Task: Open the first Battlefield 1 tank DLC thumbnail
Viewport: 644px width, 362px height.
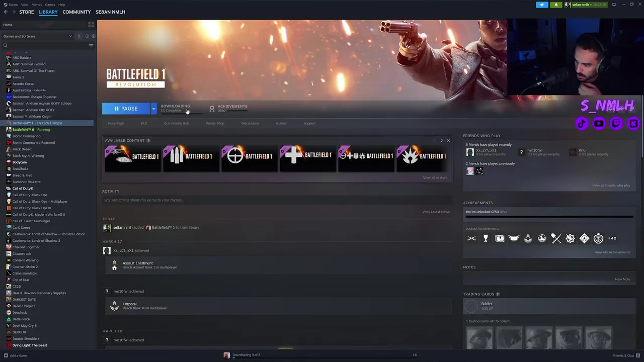Action: click(x=132, y=158)
